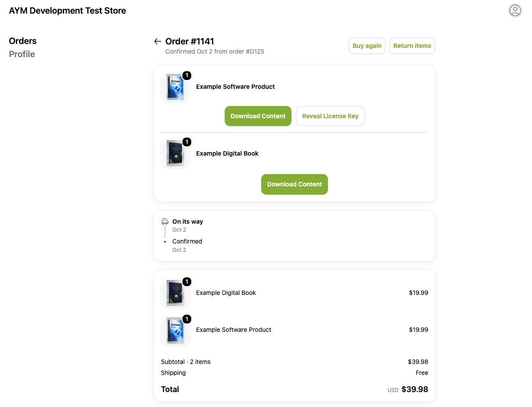Viewport: 532px width, 407px height.
Task: Click quantity badge on digital book in price summary
Action: [187, 282]
